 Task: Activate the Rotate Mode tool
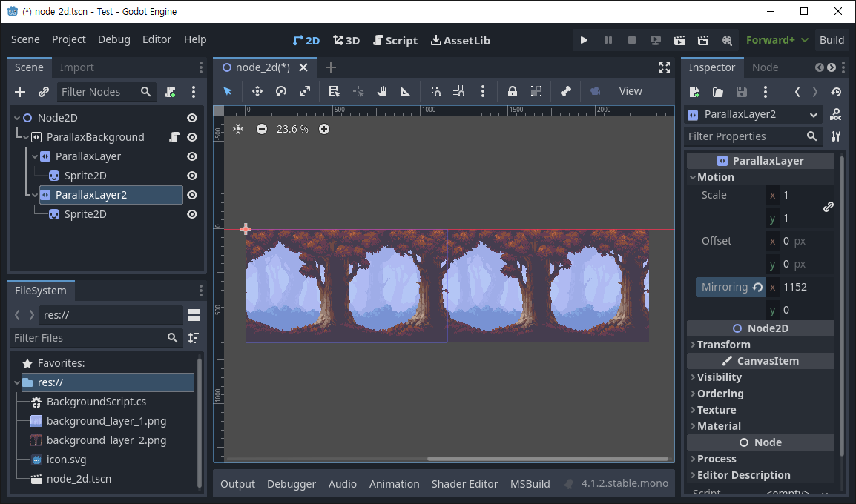click(x=281, y=91)
